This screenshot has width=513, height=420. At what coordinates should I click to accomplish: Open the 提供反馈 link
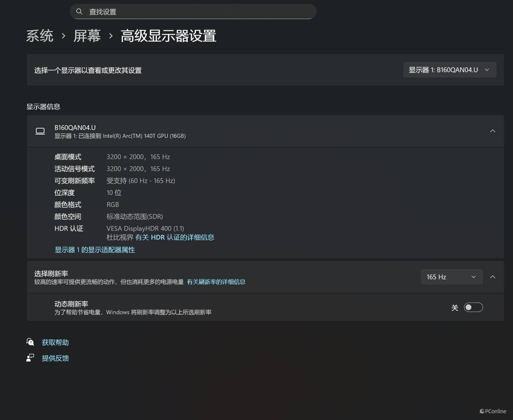(x=55, y=358)
